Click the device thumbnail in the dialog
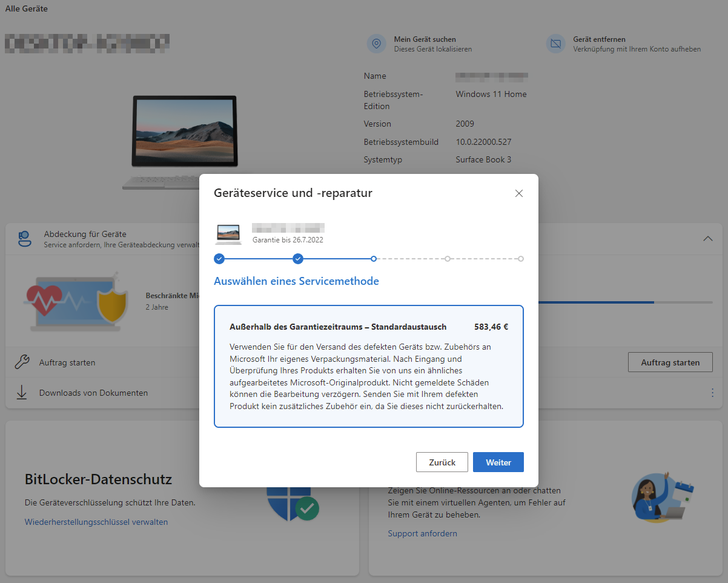This screenshot has width=728, height=583. tap(228, 234)
